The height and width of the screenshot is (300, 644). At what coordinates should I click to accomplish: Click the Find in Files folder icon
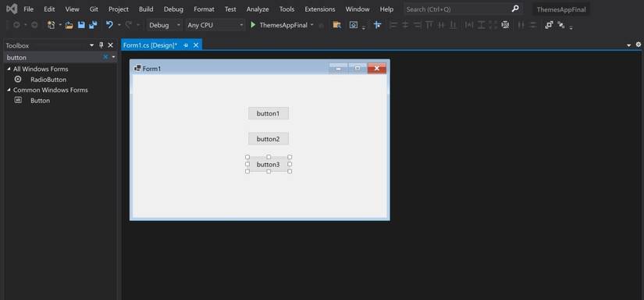click(x=336, y=25)
